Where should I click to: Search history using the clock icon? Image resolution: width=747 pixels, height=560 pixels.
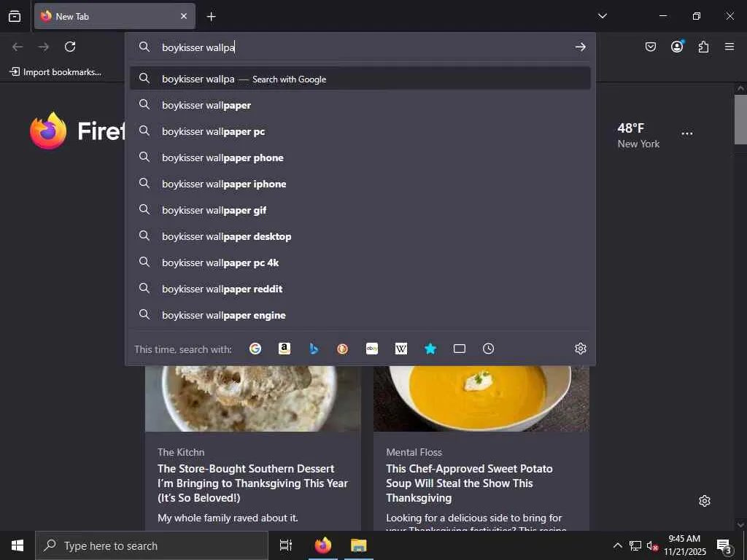[x=488, y=349]
